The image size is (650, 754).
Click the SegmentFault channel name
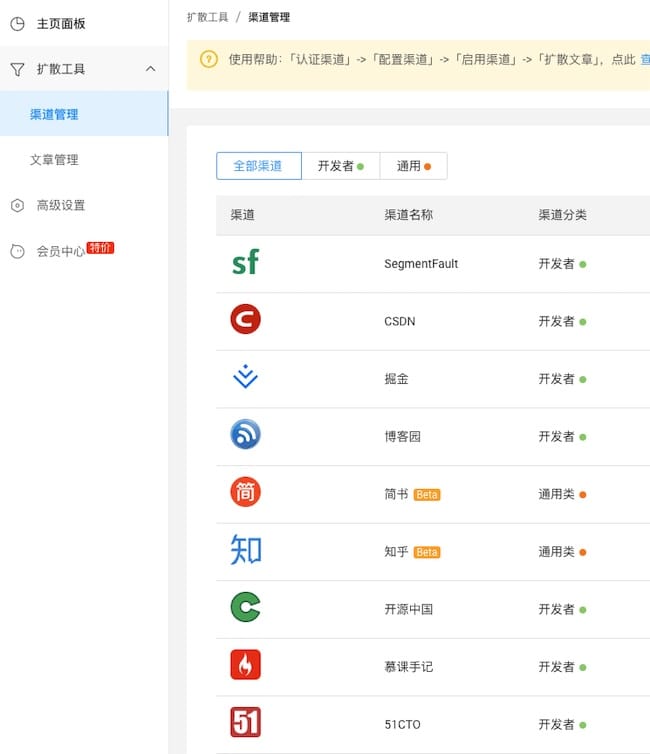tap(421, 264)
